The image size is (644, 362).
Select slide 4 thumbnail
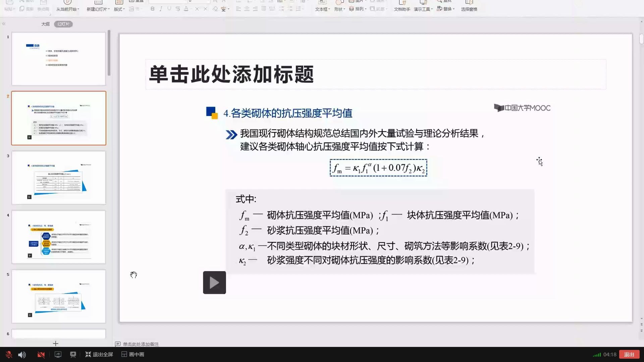point(59,237)
